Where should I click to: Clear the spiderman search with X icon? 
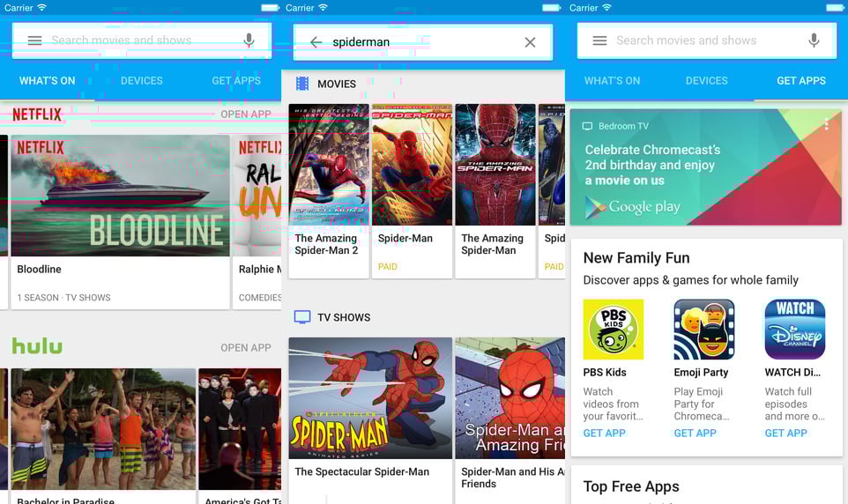pyautogui.click(x=530, y=42)
